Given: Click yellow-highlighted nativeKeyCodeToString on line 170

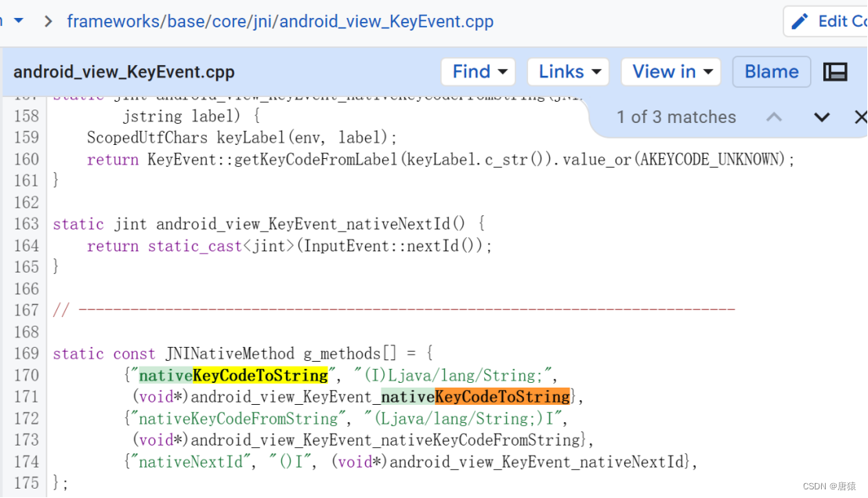Looking at the screenshot, I should pos(233,375).
